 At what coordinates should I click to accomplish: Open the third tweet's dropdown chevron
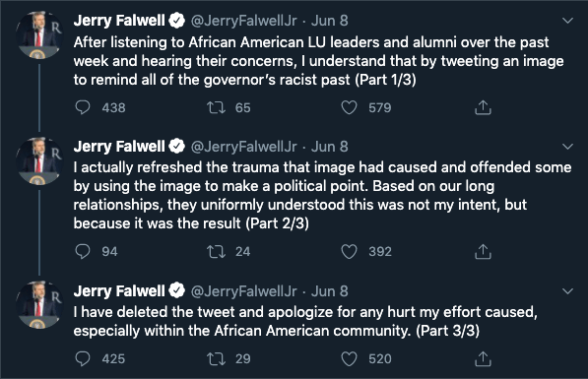tap(568, 291)
